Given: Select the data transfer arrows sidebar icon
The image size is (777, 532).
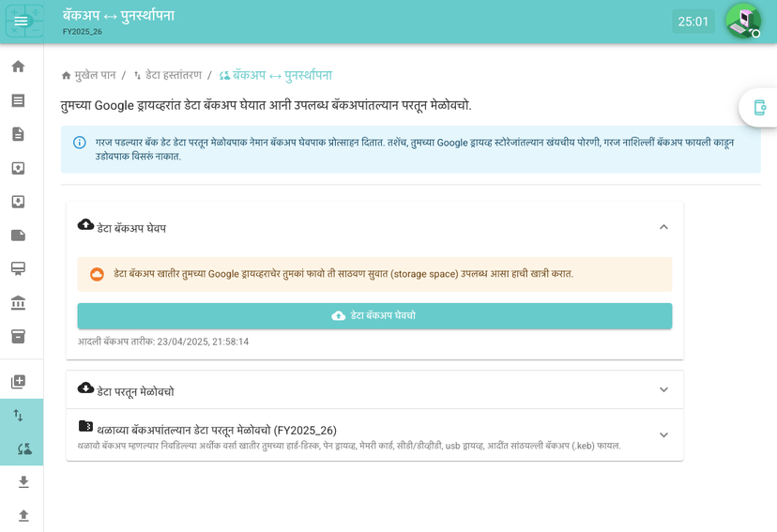Looking at the screenshot, I should 18,416.
